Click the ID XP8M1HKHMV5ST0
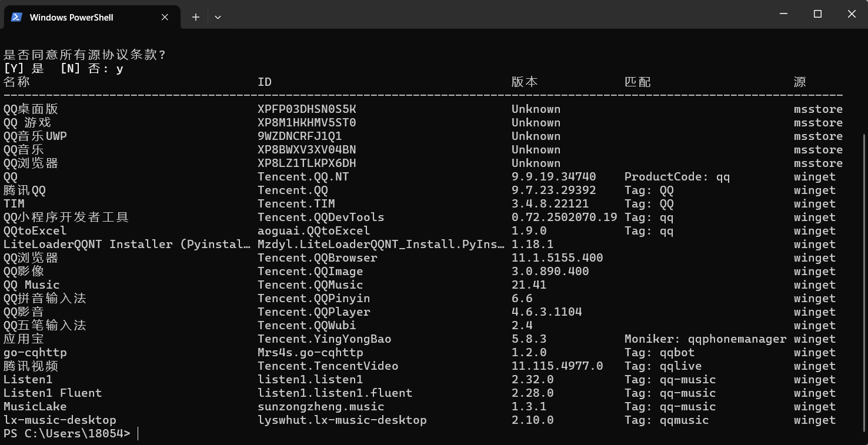The width and height of the screenshot is (868, 445). click(x=307, y=122)
